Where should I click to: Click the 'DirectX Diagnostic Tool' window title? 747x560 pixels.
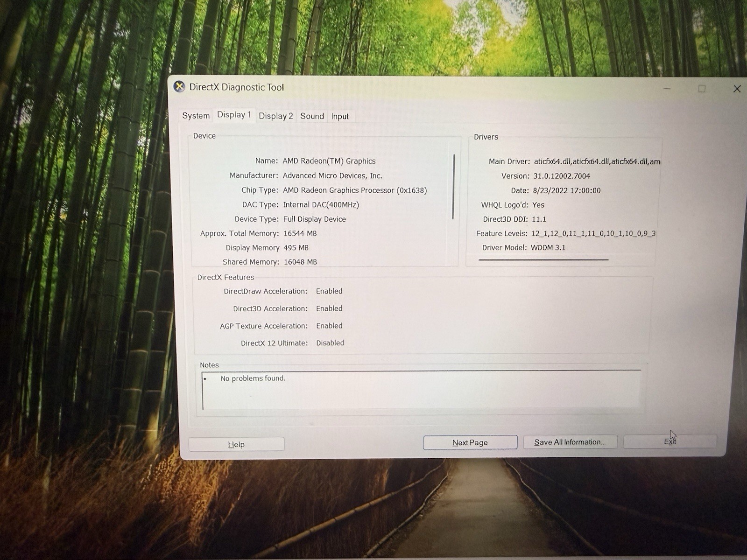point(236,87)
